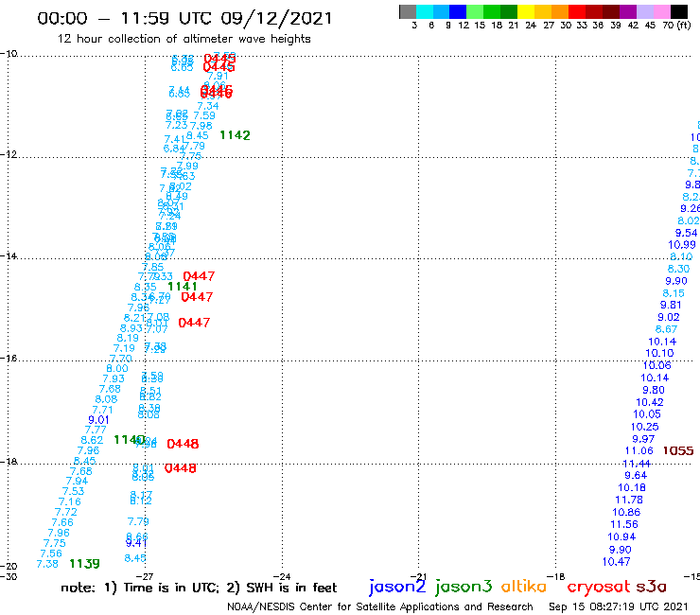
Task: Click the note about UTC and SWH feet
Action: coord(199,588)
